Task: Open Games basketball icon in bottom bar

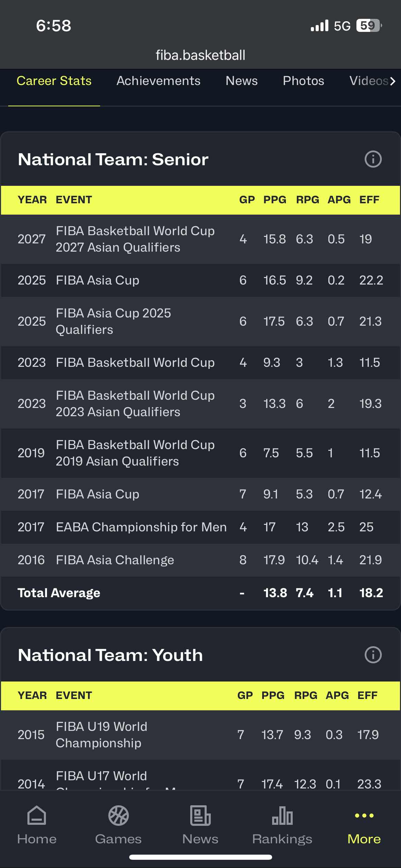Action: point(118,815)
